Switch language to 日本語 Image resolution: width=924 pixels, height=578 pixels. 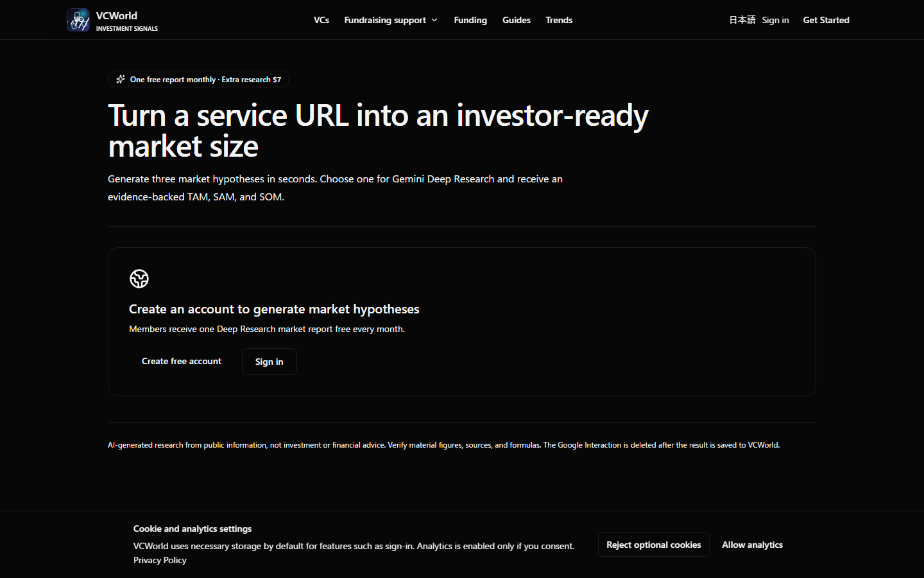point(742,20)
